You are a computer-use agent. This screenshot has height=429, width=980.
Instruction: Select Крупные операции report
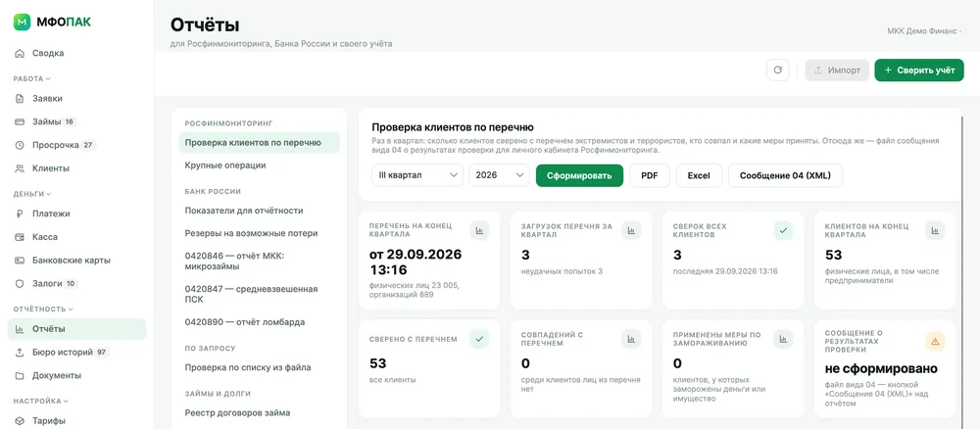259,166
